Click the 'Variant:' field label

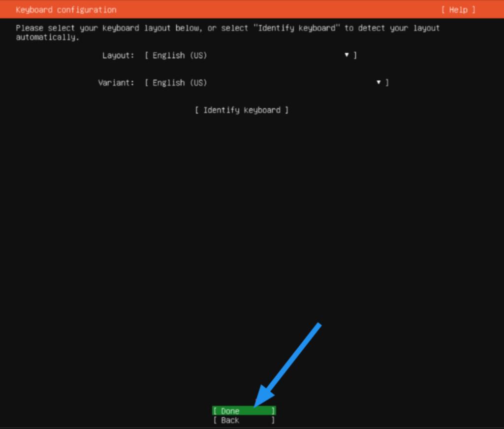(x=116, y=83)
